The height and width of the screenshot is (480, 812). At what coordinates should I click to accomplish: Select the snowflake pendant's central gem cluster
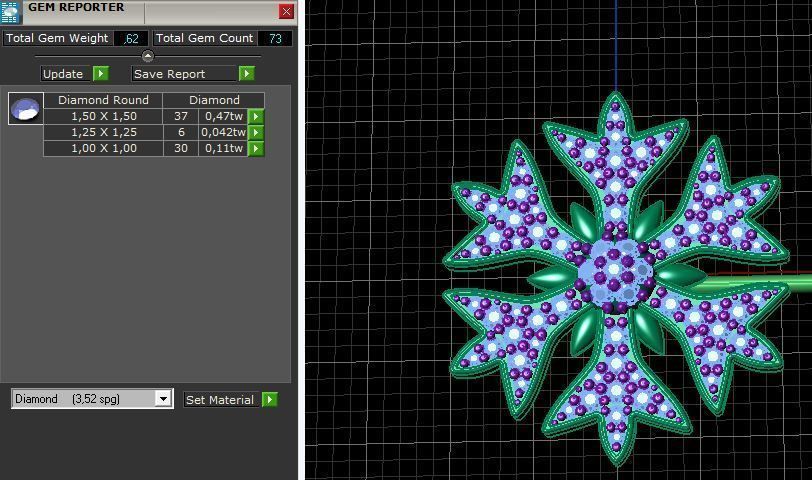tap(615, 273)
